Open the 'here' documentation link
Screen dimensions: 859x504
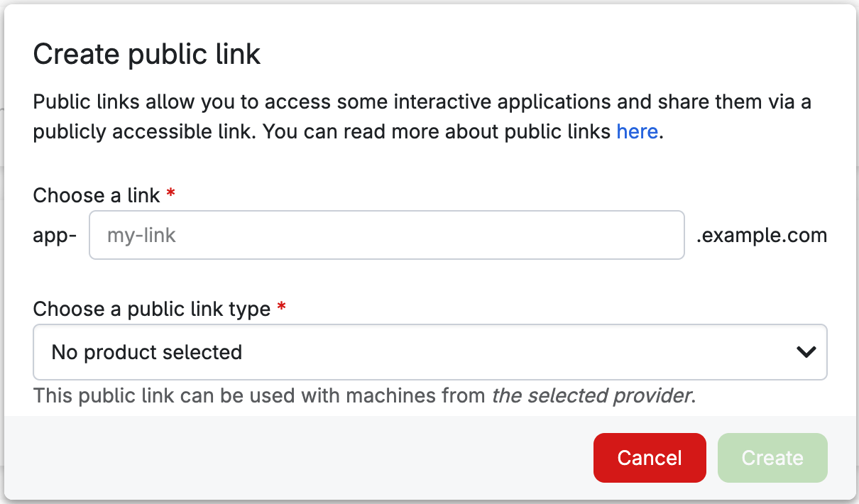pos(637,132)
